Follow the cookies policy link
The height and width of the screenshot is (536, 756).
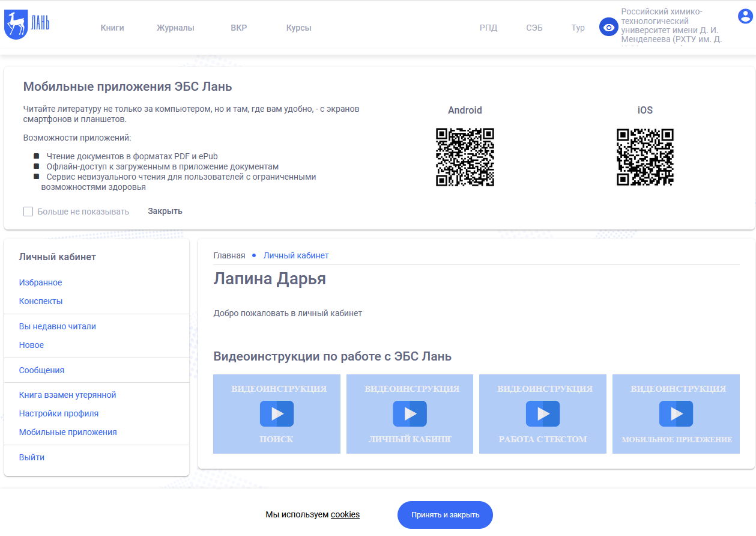click(345, 514)
